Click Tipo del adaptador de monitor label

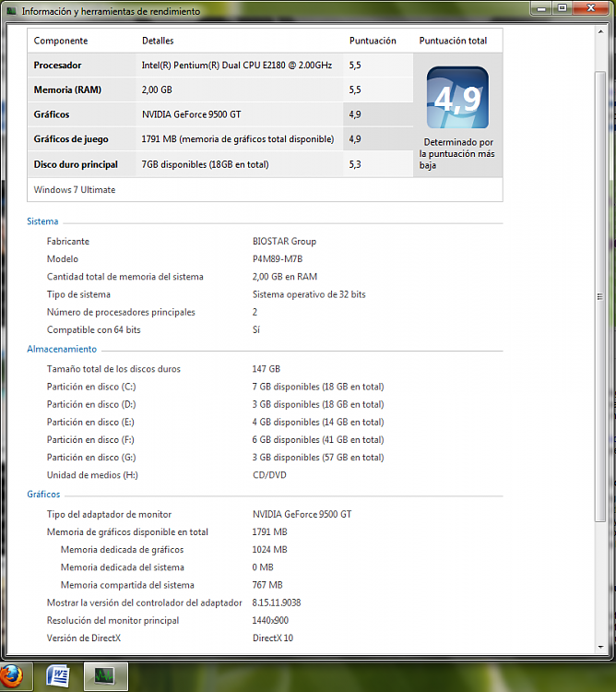(109, 514)
